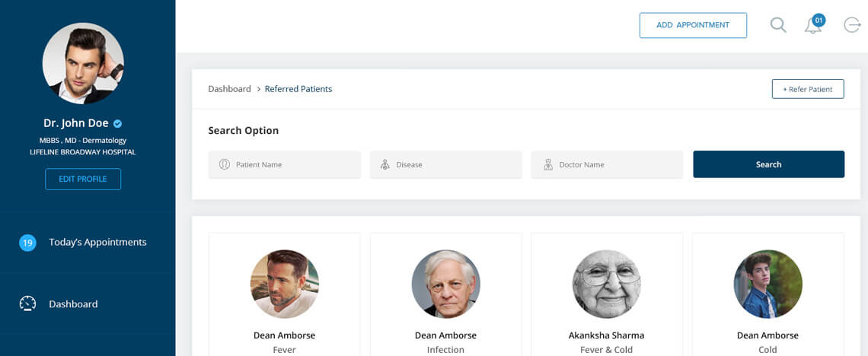Click the icon in the Disease field
Image resolution: width=868 pixels, height=356 pixels.
(x=385, y=164)
